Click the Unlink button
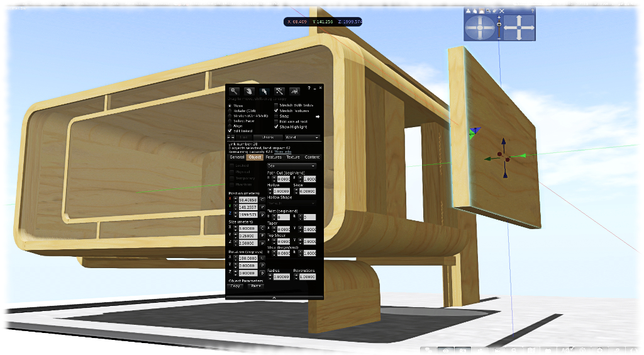644x355 pixels. coord(268,137)
